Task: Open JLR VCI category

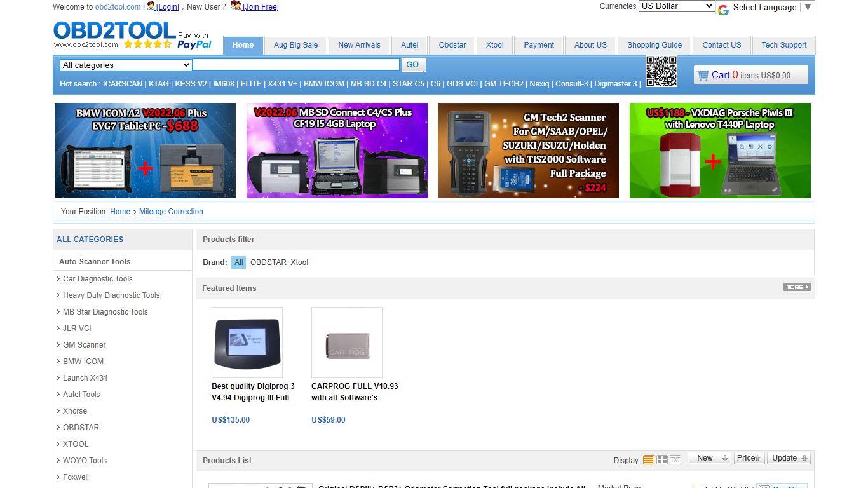Action: (x=77, y=328)
